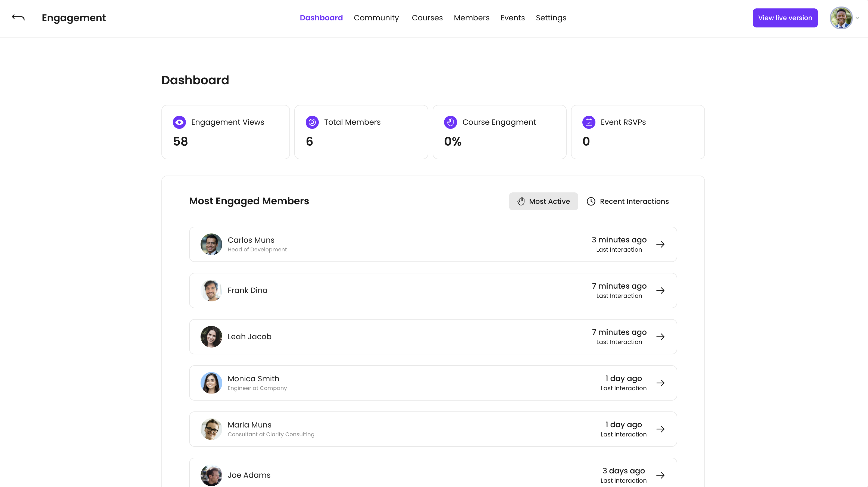Image resolution: width=868 pixels, height=487 pixels.
Task: Click the calendar icon on Event RSVPs card
Action: pyautogui.click(x=589, y=122)
